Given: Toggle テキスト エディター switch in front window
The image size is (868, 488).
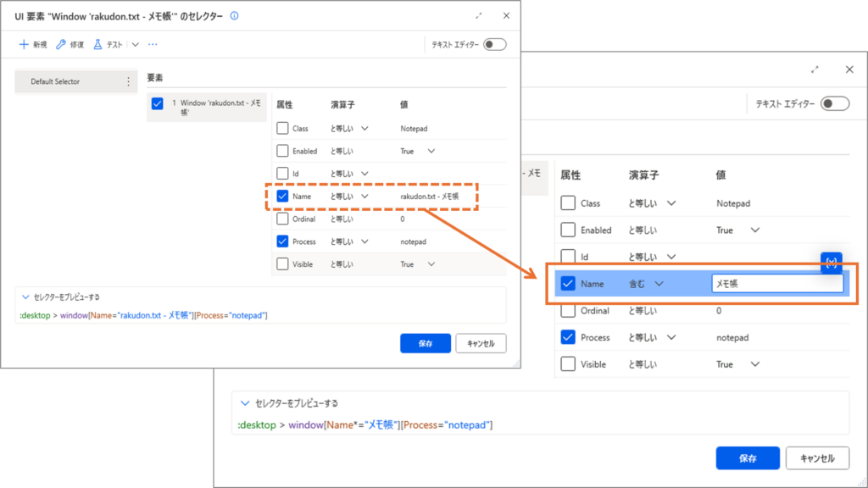Looking at the screenshot, I should coord(835,103).
